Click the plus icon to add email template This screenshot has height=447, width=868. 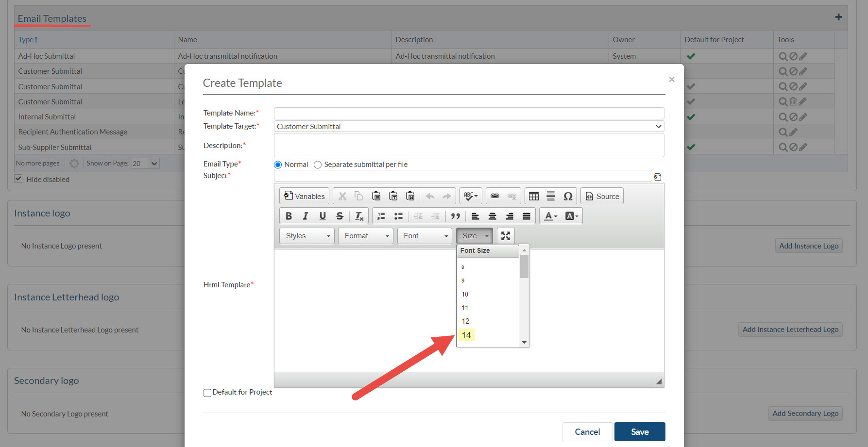tap(838, 17)
